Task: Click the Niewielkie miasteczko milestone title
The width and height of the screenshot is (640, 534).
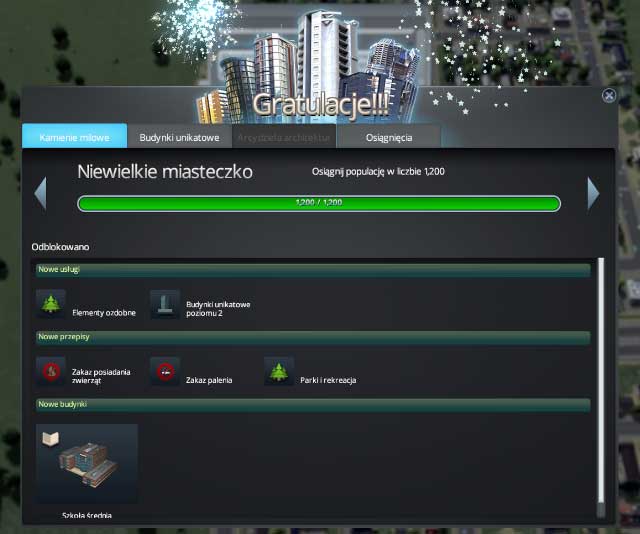Action: pos(165,172)
